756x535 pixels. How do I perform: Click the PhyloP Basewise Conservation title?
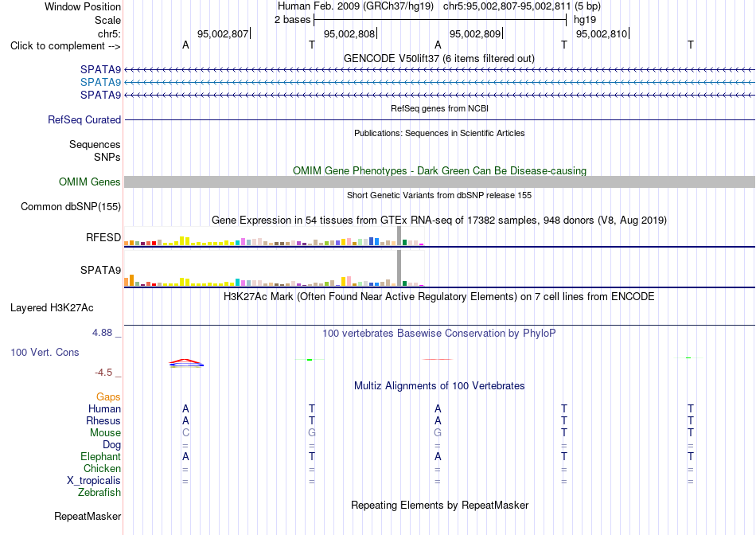click(438, 334)
